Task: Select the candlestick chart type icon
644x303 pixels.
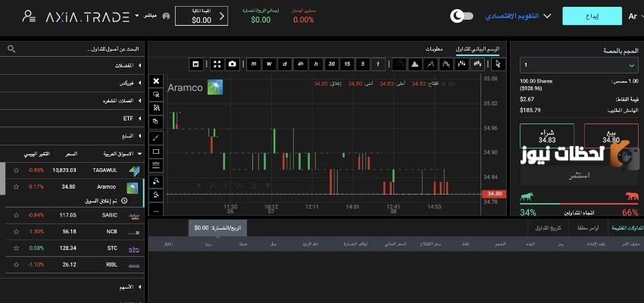Action: tap(477, 64)
